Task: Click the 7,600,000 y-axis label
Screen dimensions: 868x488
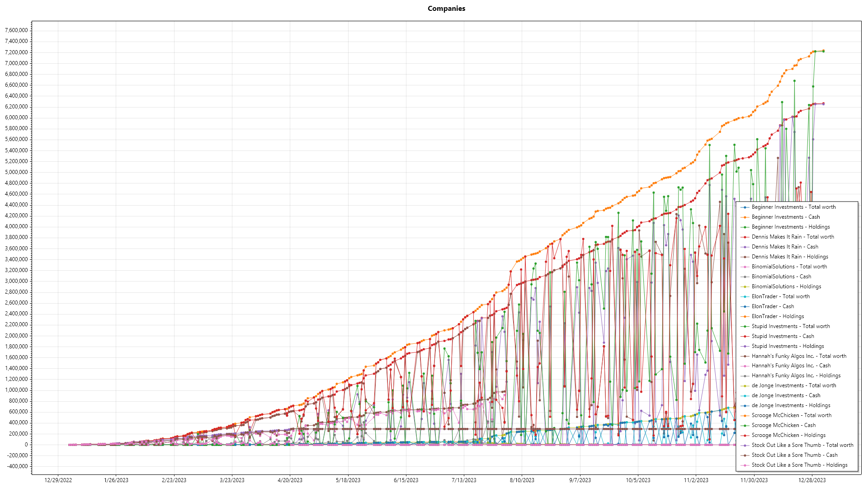Action: tap(16, 30)
